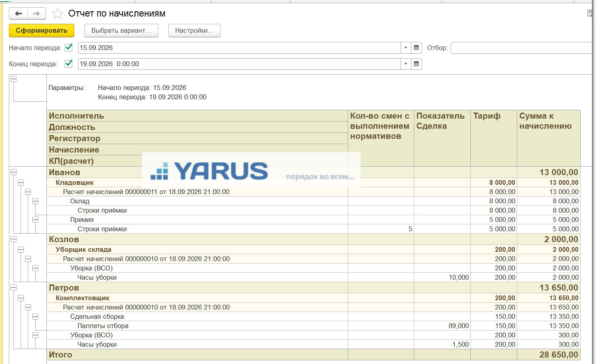The height and width of the screenshot is (364, 596).
Task: Go back with the left arrow button
Action: click(19, 14)
